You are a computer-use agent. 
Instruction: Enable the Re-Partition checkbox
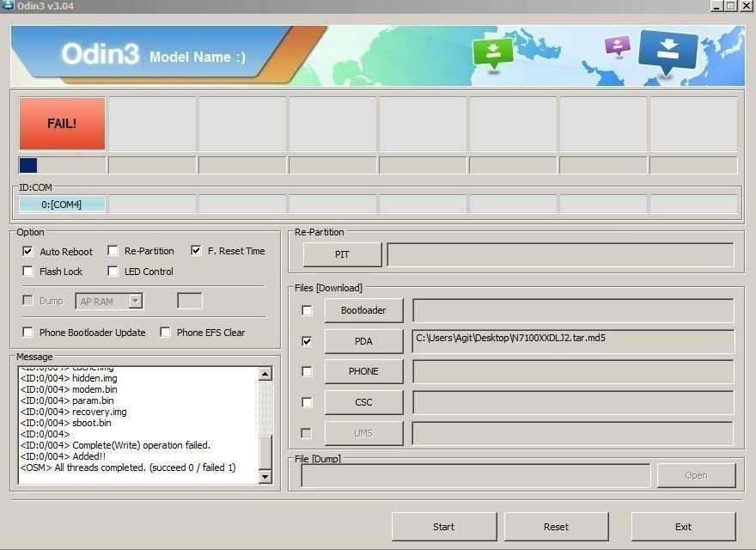pyautogui.click(x=113, y=251)
